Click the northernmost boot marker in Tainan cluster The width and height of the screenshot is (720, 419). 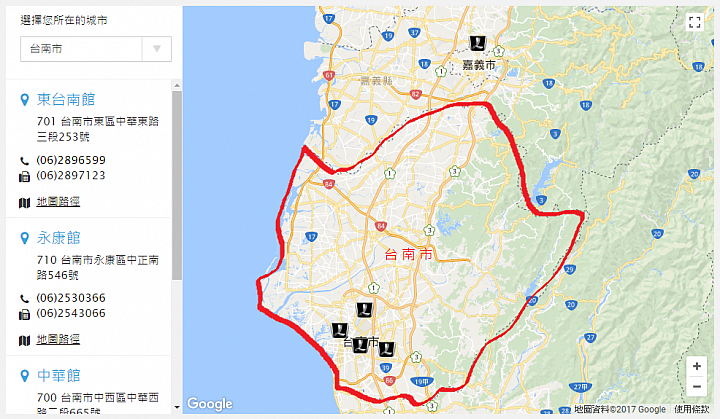tap(365, 309)
